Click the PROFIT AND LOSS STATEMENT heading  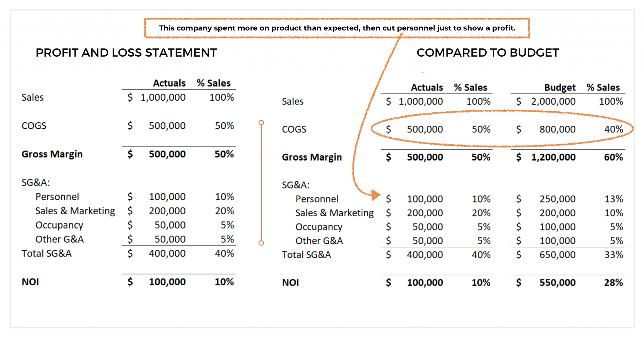click(126, 52)
